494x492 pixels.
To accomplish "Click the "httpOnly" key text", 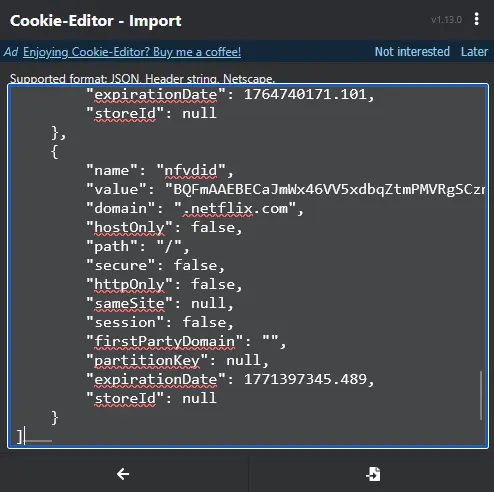I will (x=130, y=285).
